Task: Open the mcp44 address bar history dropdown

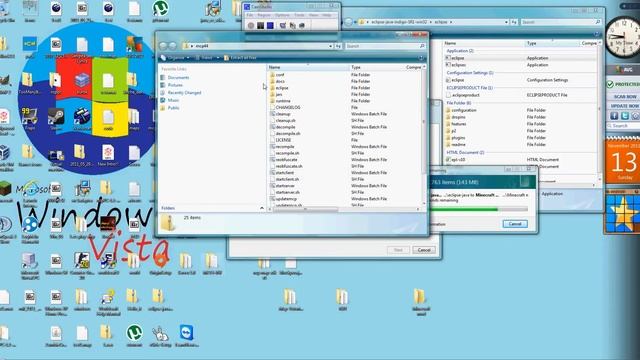Action: (x=330, y=46)
